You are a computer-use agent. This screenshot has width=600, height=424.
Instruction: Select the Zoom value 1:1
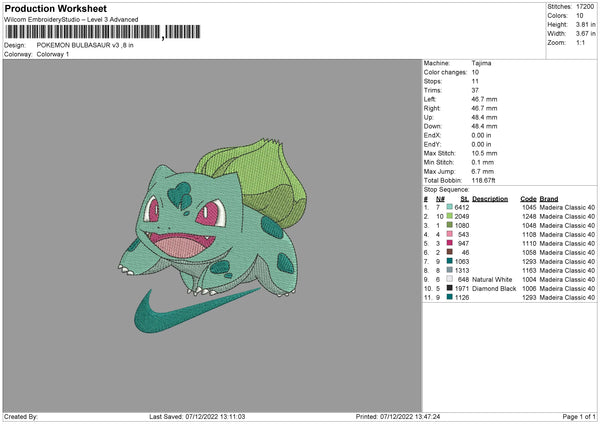(x=580, y=42)
